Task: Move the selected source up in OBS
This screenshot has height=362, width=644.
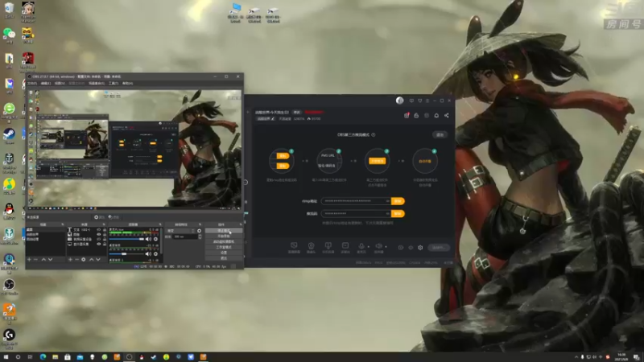Action: [x=91, y=259]
